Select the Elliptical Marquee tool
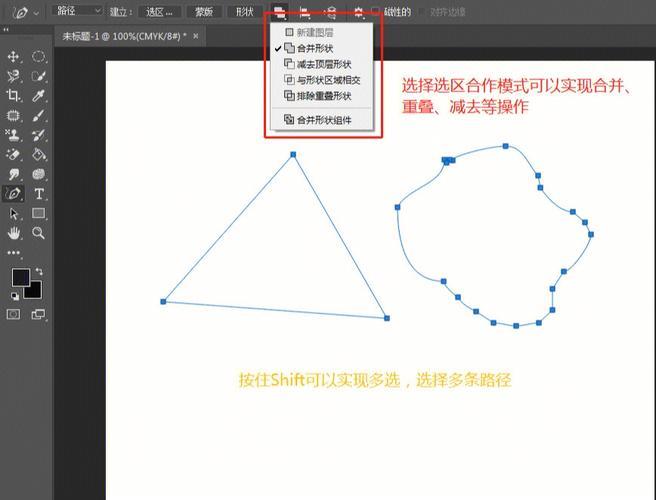This screenshot has height=500, width=656. (x=38, y=56)
